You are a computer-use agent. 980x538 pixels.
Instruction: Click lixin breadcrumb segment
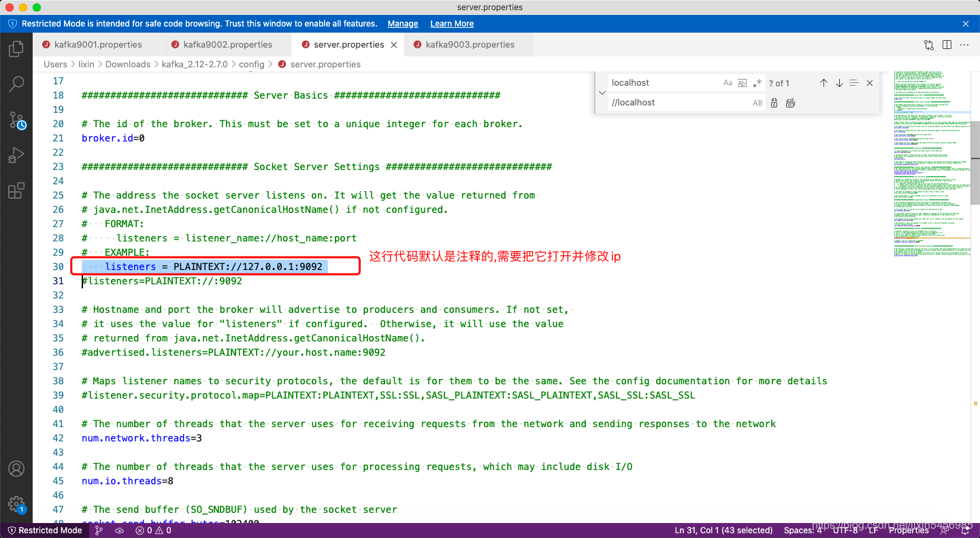(x=86, y=65)
